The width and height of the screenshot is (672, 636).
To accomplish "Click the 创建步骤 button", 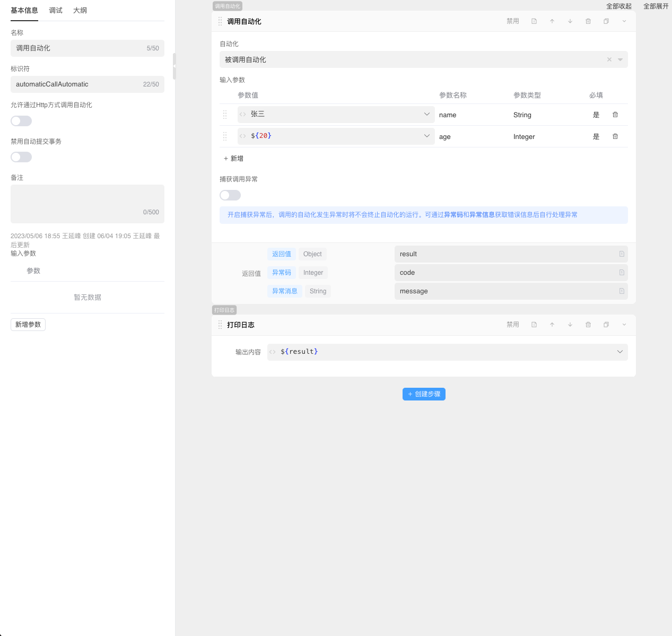I will tap(424, 394).
